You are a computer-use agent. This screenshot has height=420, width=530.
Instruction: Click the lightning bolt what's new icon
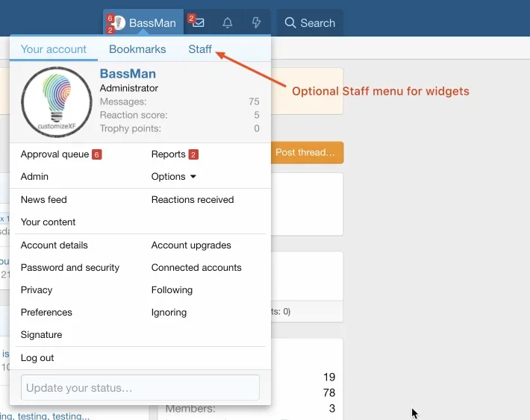point(256,22)
